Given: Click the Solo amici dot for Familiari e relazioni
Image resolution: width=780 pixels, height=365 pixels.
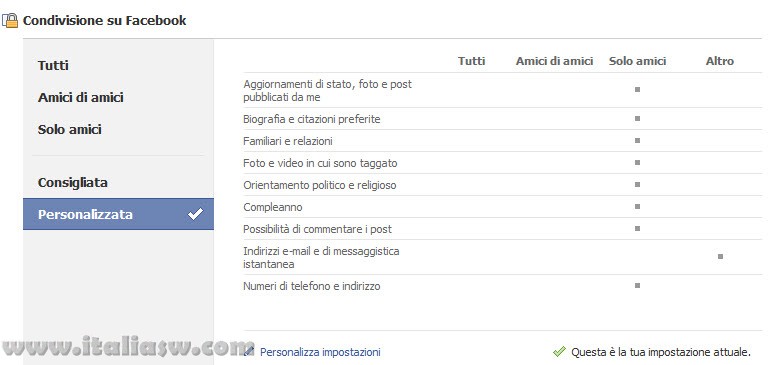Looking at the screenshot, I should (637, 141).
